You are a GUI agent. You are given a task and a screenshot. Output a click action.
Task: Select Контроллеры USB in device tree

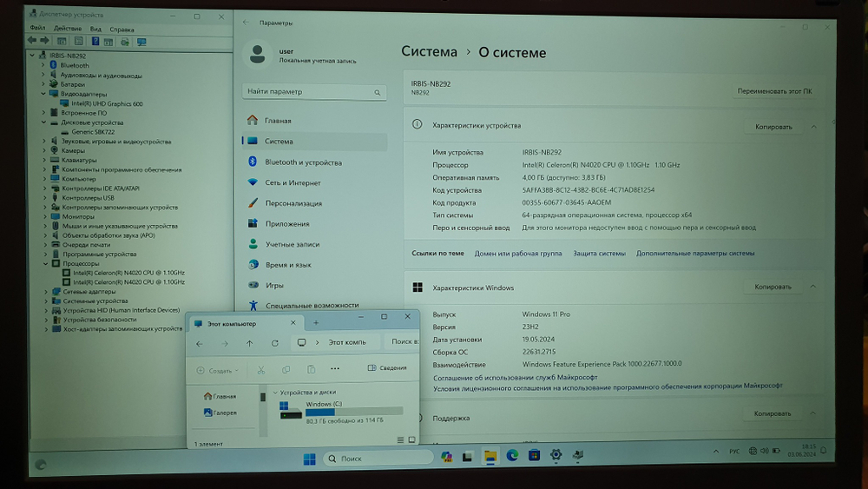point(88,198)
